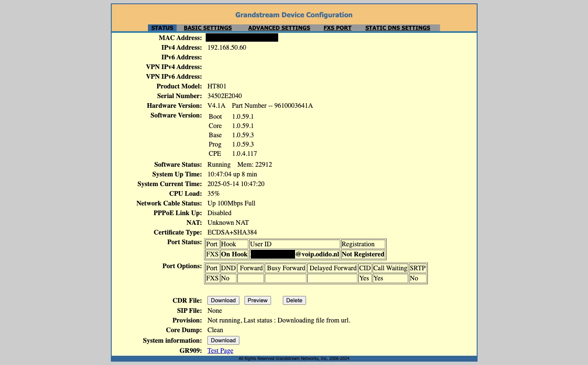This screenshot has height=365, width=588.
Task: Delete the CDR file
Action: [x=294, y=300]
